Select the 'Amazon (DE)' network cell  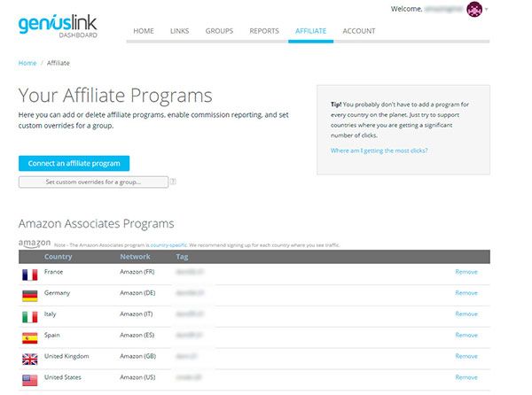tap(137, 292)
